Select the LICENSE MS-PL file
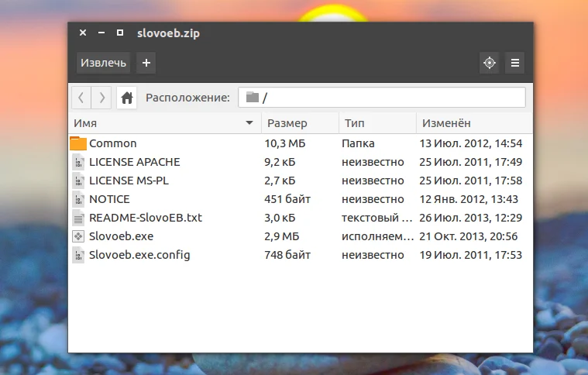 pyautogui.click(x=129, y=181)
